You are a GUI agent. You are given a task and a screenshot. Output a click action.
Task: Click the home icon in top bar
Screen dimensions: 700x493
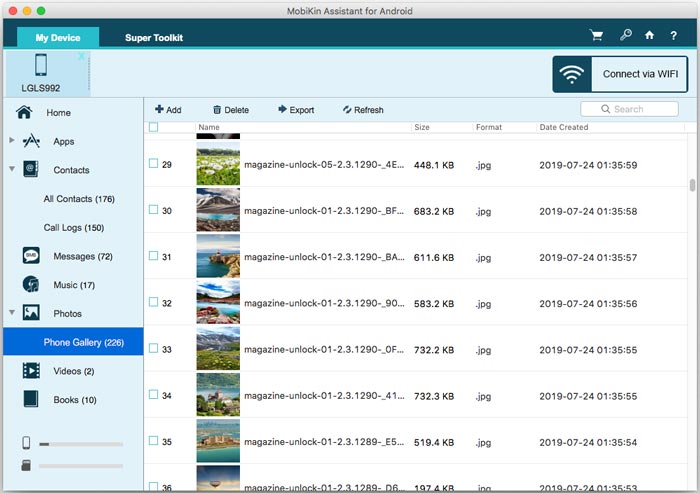click(x=649, y=35)
